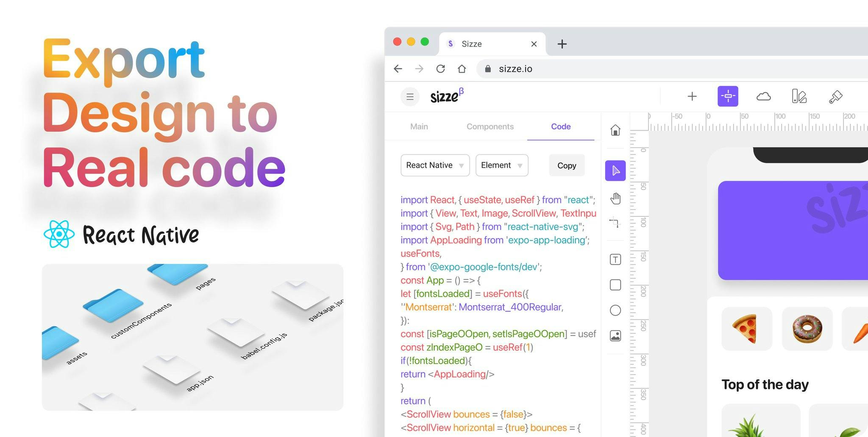Screen dimensions: 868x437
Task: Open the Sizze hamburger menu
Action: [410, 97]
